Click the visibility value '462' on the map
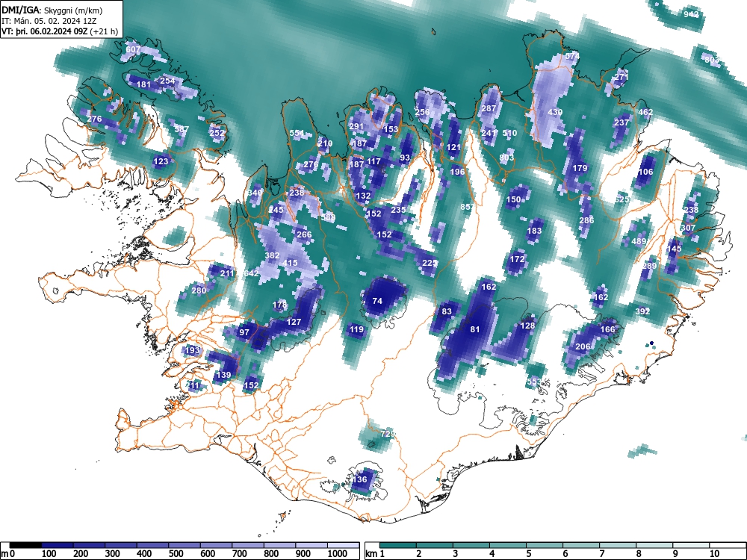 tap(645, 112)
